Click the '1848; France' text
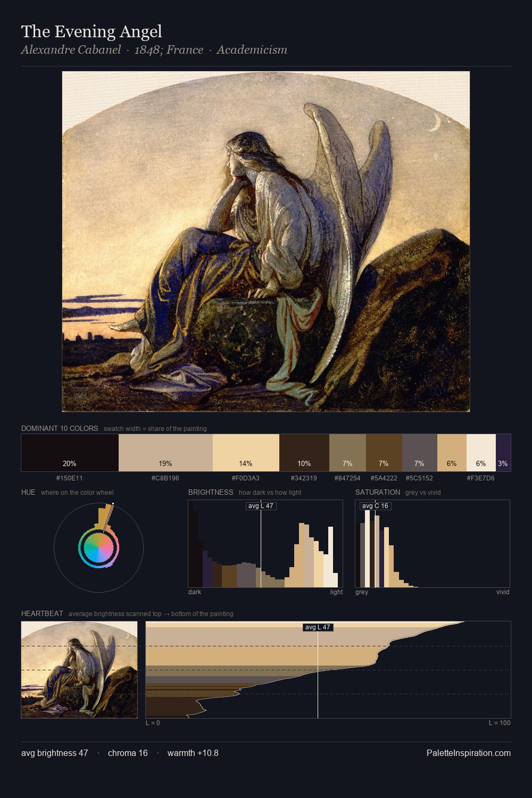532x798 pixels. (169, 50)
